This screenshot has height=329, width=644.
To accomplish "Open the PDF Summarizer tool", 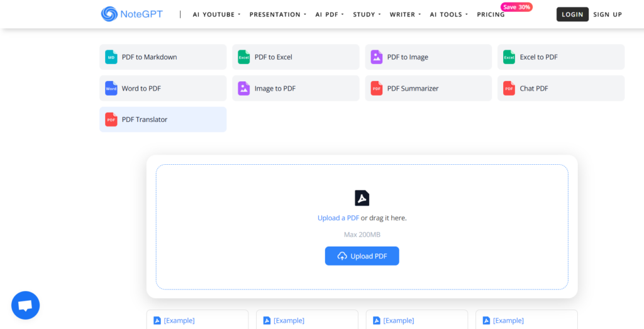I will pyautogui.click(x=428, y=88).
